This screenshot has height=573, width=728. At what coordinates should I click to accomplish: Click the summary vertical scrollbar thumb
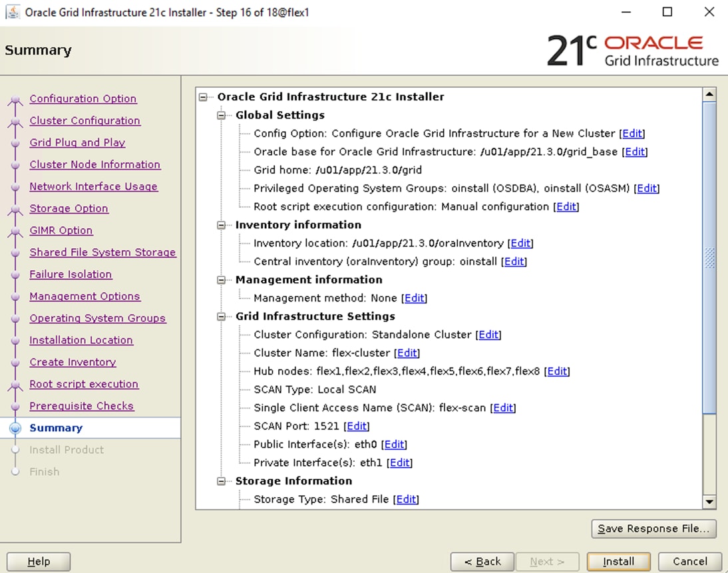tap(709, 258)
